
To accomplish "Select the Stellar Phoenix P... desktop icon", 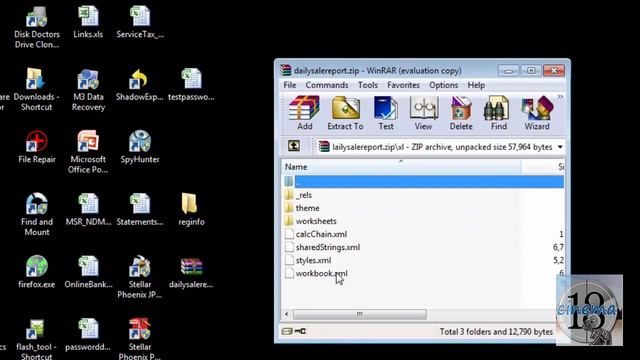I will pos(140,338).
